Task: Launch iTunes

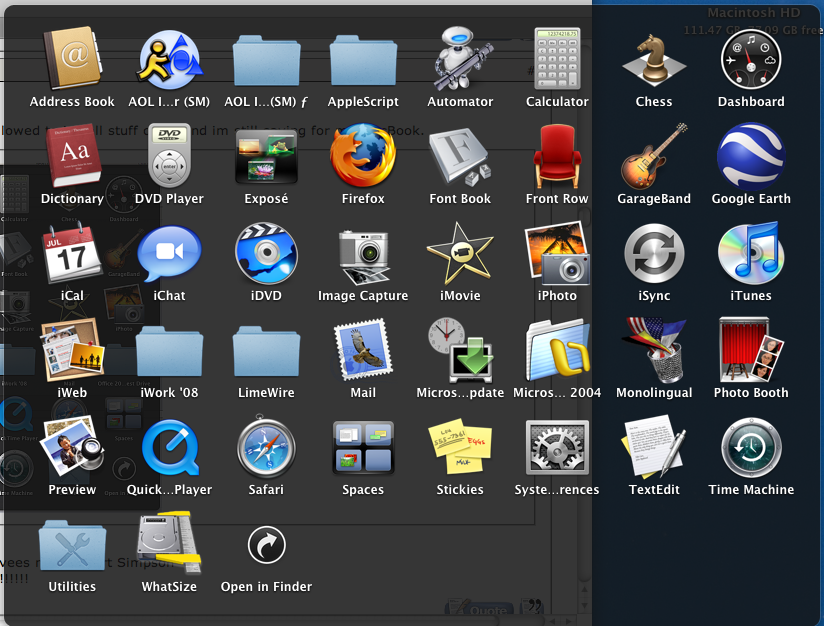Action: point(751,253)
